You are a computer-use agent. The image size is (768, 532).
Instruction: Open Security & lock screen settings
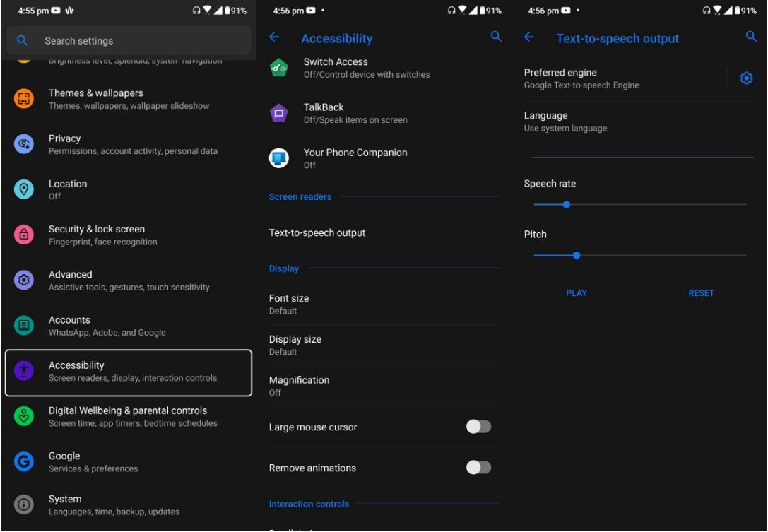pos(129,235)
